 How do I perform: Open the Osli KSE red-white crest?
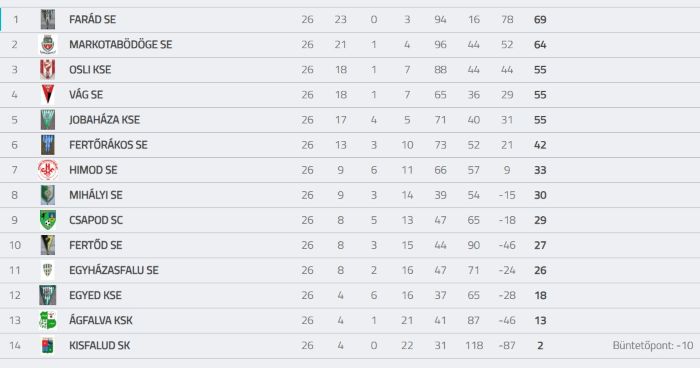click(x=48, y=70)
